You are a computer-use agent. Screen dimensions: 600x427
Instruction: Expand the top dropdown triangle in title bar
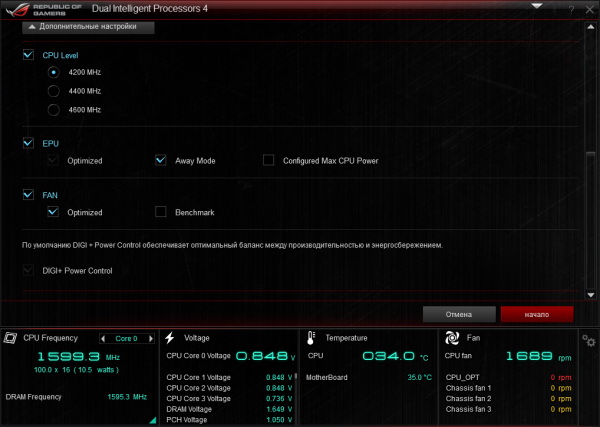coord(537,6)
